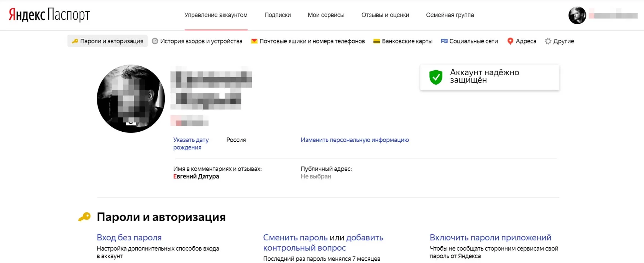Click the Указать дату рождения link

(x=191, y=144)
